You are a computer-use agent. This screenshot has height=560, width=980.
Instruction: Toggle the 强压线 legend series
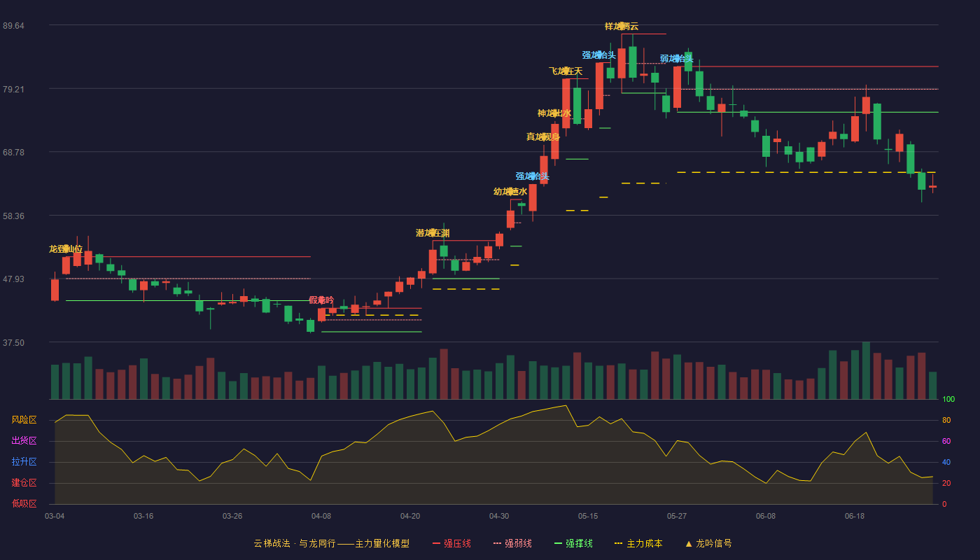(x=451, y=543)
